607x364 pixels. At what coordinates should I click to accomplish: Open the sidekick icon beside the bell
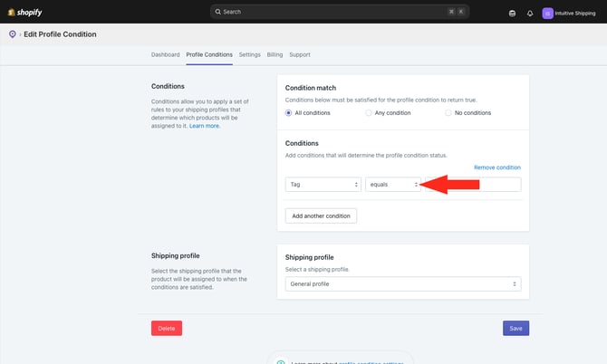coord(512,14)
